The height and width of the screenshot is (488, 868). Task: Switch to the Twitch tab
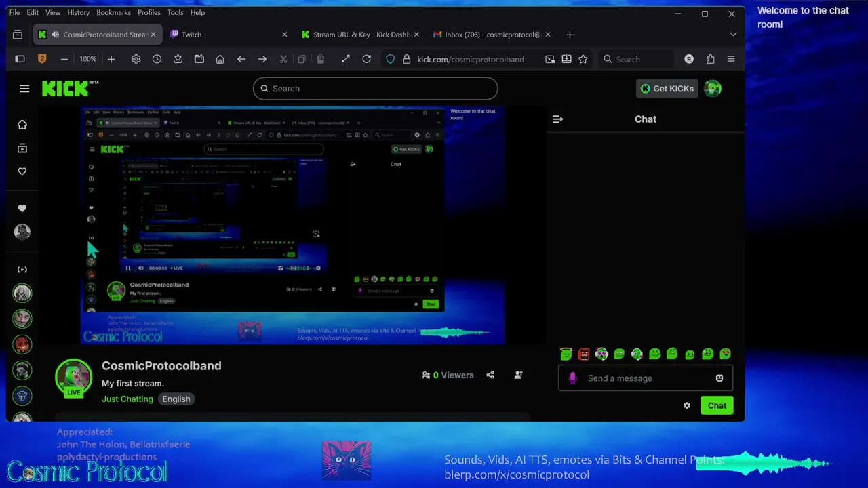tap(229, 35)
